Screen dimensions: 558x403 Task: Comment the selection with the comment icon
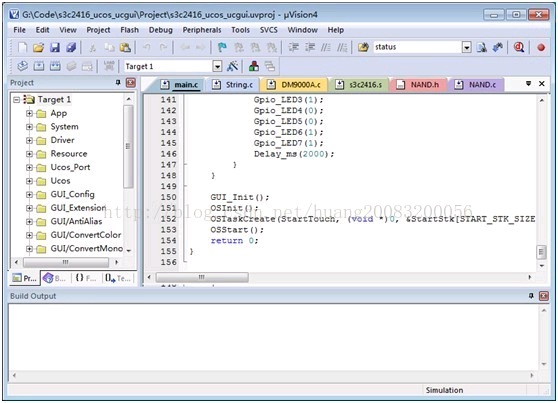click(326, 47)
